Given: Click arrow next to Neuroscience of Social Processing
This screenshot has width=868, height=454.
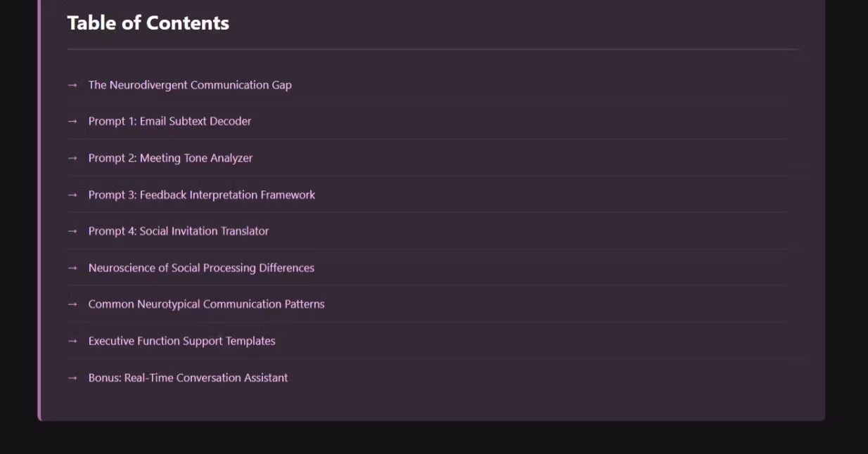Looking at the screenshot, I should [x=72, y=268].
